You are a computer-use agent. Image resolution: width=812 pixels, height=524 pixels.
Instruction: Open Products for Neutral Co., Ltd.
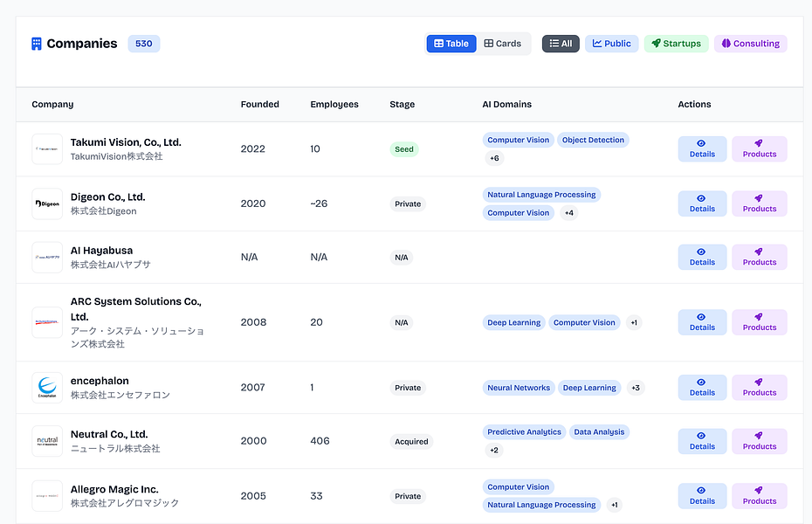pos(760,441)
